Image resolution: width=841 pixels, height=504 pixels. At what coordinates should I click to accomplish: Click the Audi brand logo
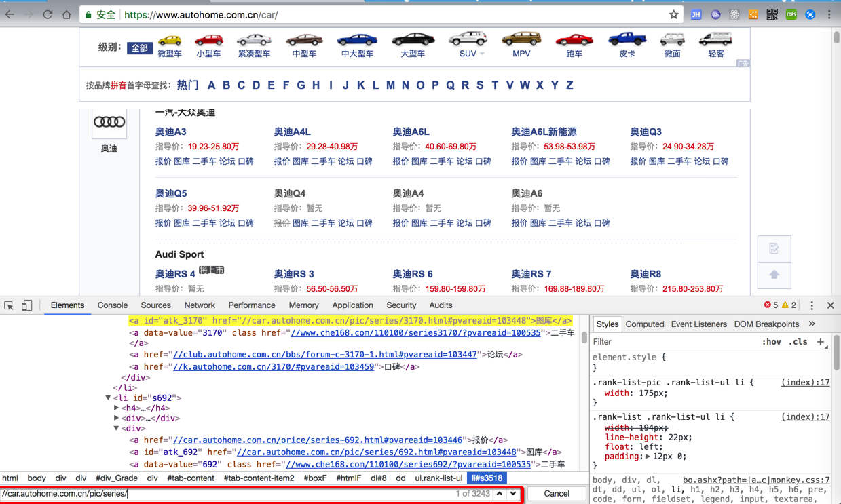coord(109,123)
